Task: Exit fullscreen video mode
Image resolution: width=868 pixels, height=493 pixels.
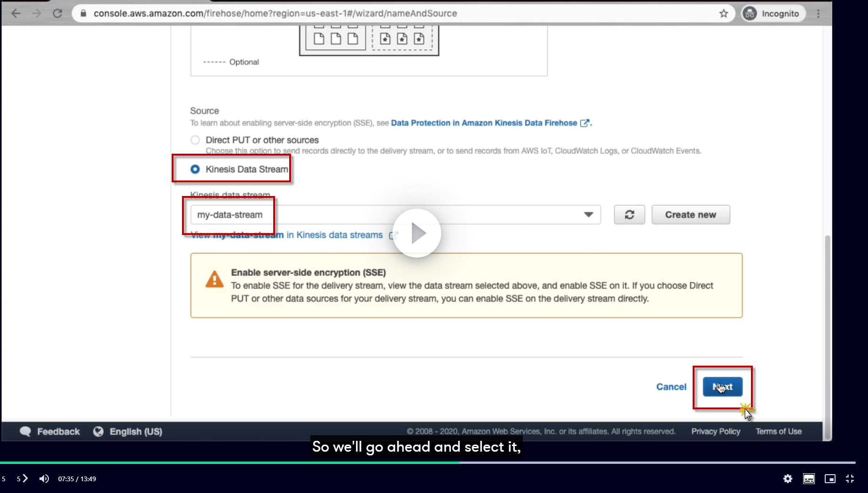Action: point(850,478)
